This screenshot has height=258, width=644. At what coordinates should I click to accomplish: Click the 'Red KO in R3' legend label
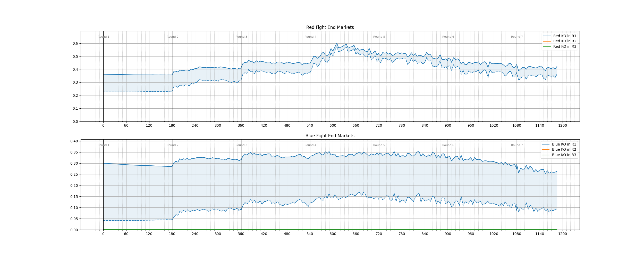tap(565, 46)
